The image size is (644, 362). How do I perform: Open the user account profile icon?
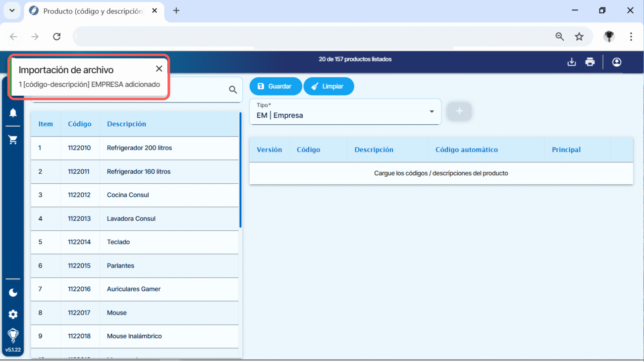pos(616,62)
